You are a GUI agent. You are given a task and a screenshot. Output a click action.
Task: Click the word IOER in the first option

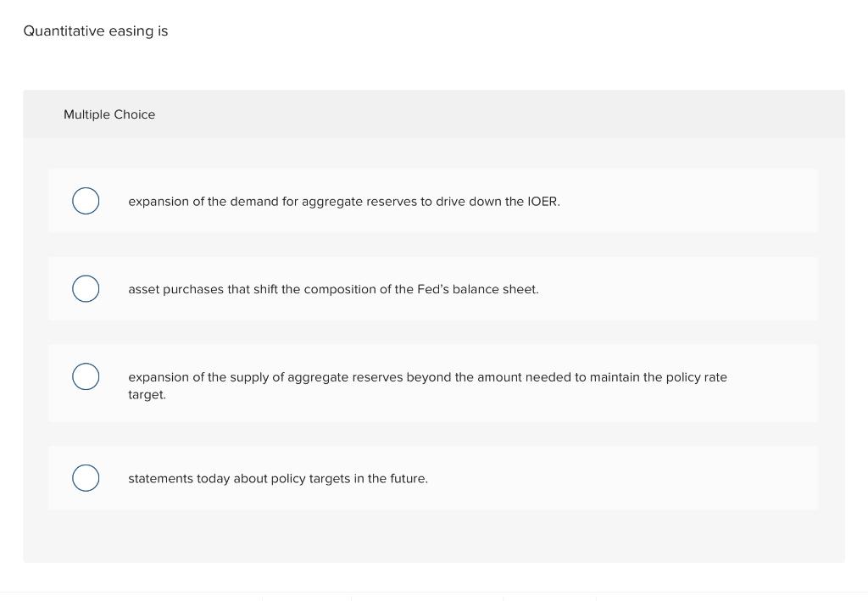point(544,201)
